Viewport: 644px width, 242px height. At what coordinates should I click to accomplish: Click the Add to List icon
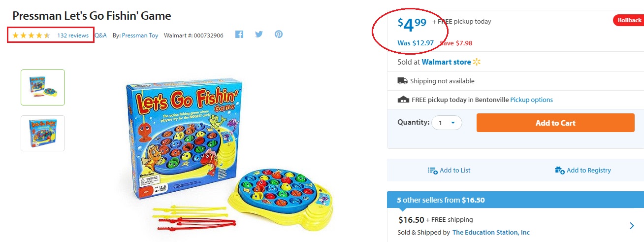(x=433, y=171)
